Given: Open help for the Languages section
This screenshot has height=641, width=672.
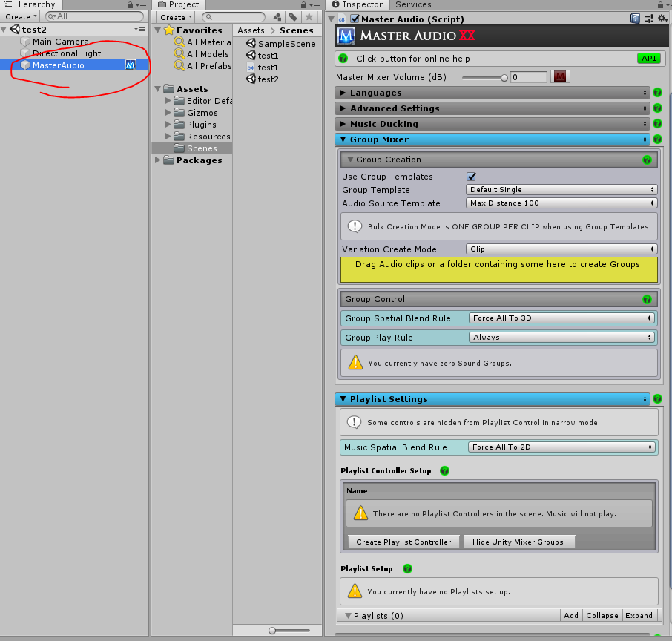Looking at the screenshot, I should click(657, 93).
